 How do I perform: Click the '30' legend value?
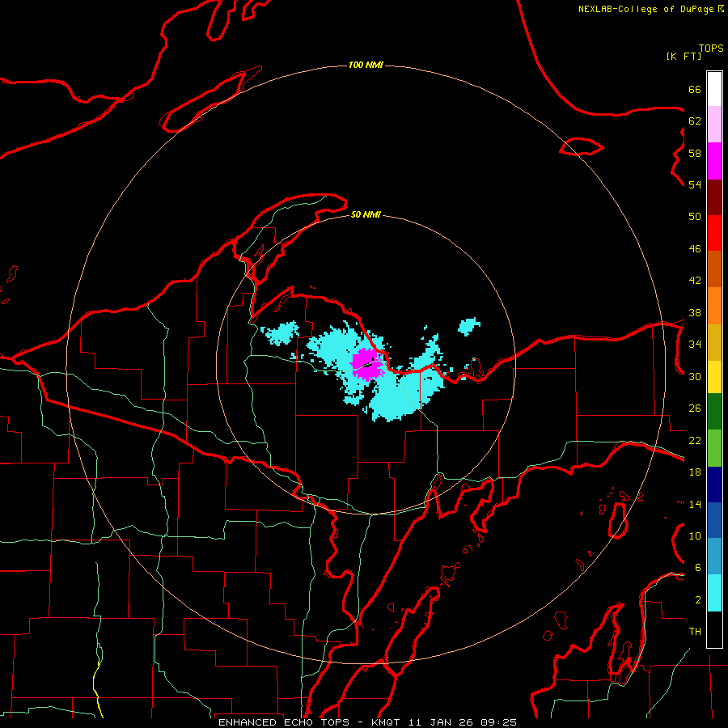[x=695, y=376]
